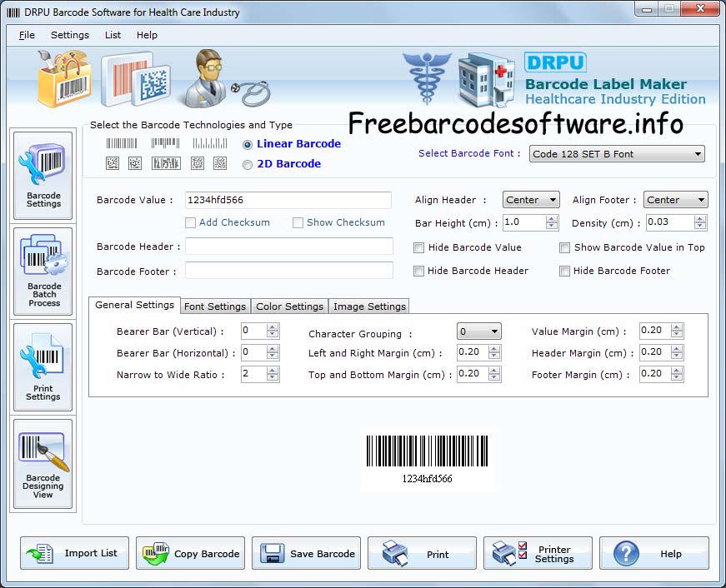Click the fourth 2D barcode sample icon
The image size is (726, 588).
tap(198, 163)
